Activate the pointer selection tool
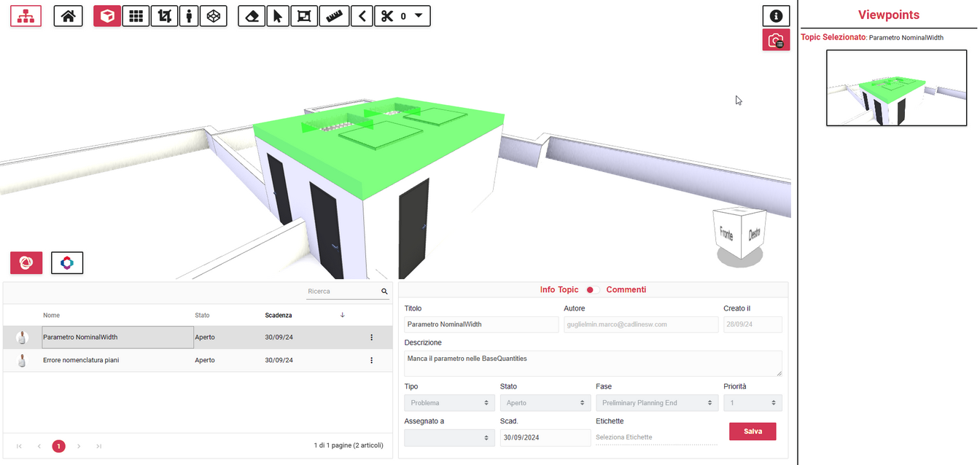The image size is (980, 465). coord(277,16)
